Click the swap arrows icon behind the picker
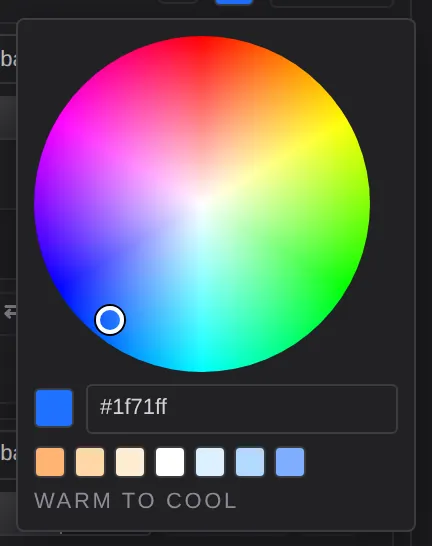Screen dimensions: 432x546 click(10, 312)
